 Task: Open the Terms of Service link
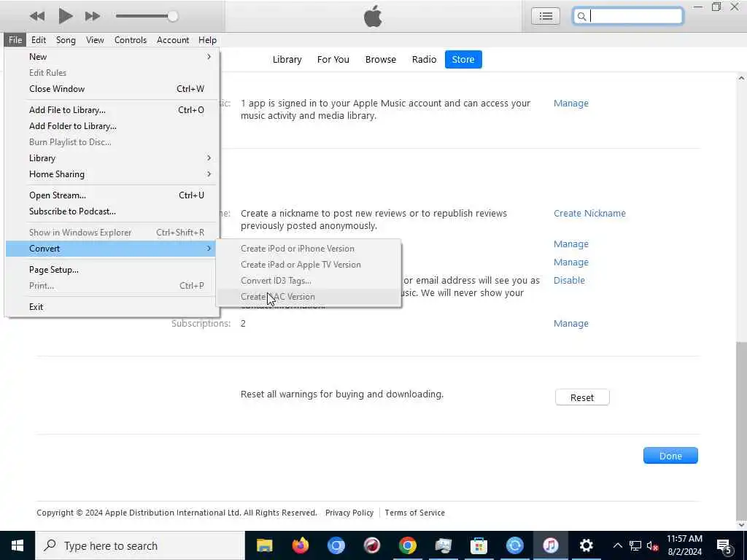coord(414,513)
